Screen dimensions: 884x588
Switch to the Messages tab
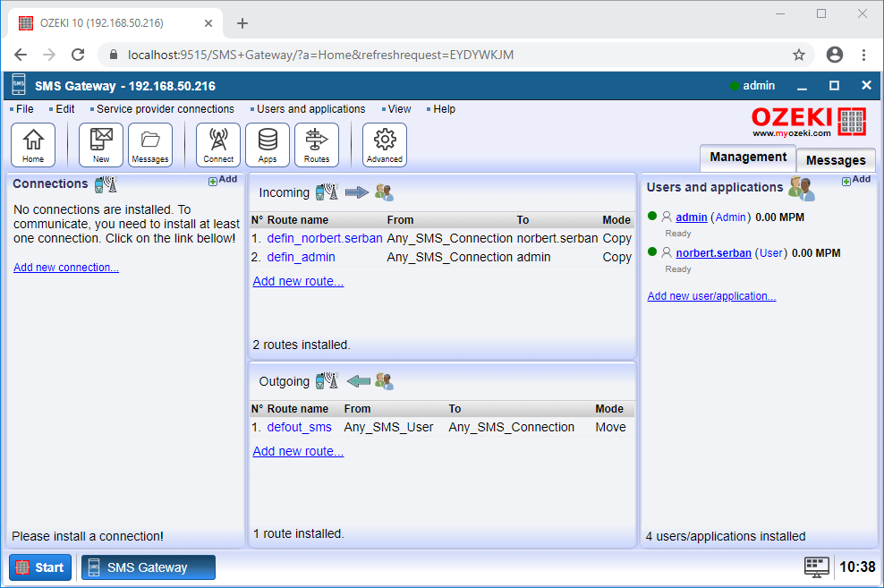[x=836, y=161]
